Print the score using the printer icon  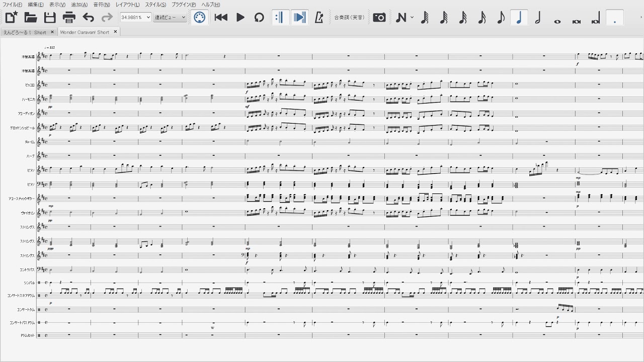coord(69,18)
